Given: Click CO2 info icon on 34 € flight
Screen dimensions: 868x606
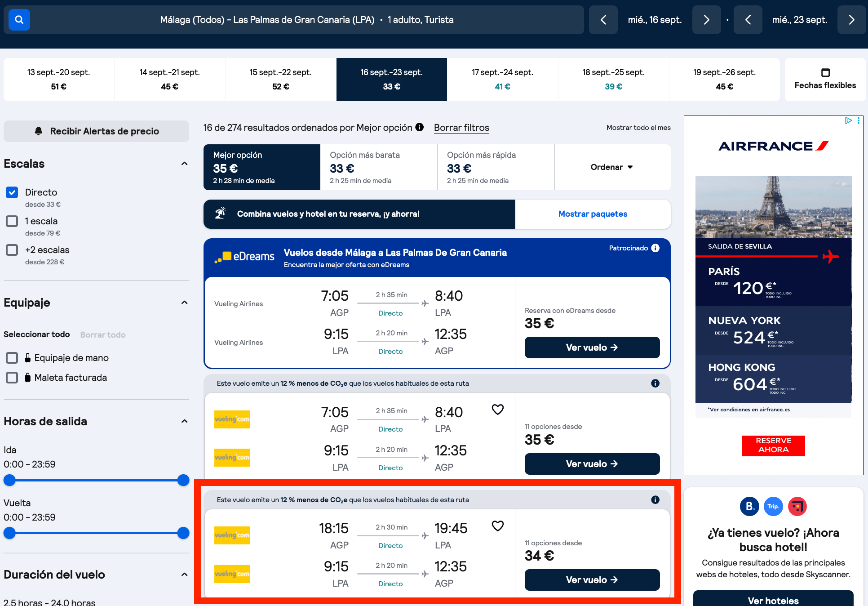Looking at the screenshot, I should (x=655, y=500).
